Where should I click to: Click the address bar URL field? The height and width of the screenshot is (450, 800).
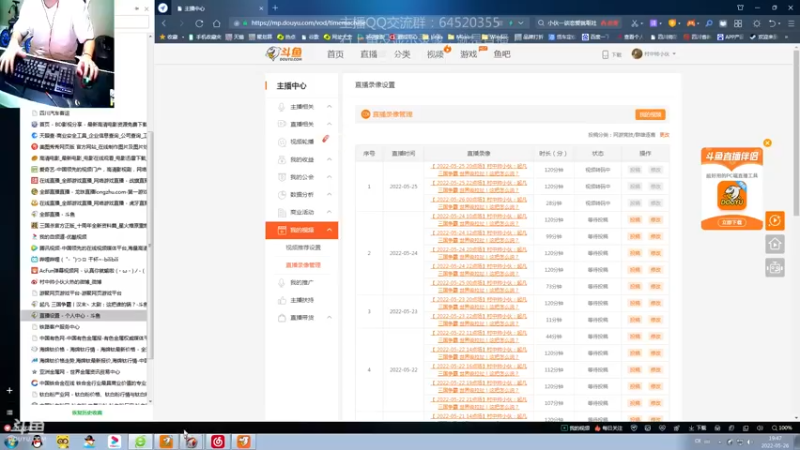[378, 23]
